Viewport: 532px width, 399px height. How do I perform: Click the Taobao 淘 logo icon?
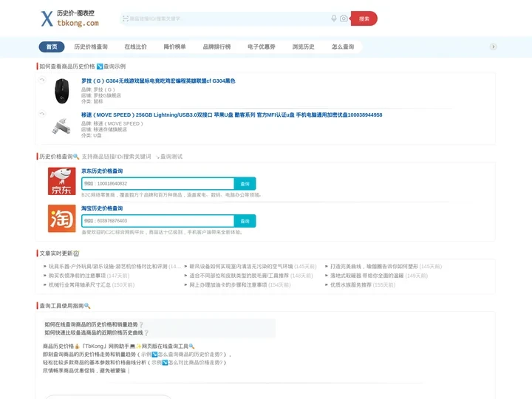(62, 219)
